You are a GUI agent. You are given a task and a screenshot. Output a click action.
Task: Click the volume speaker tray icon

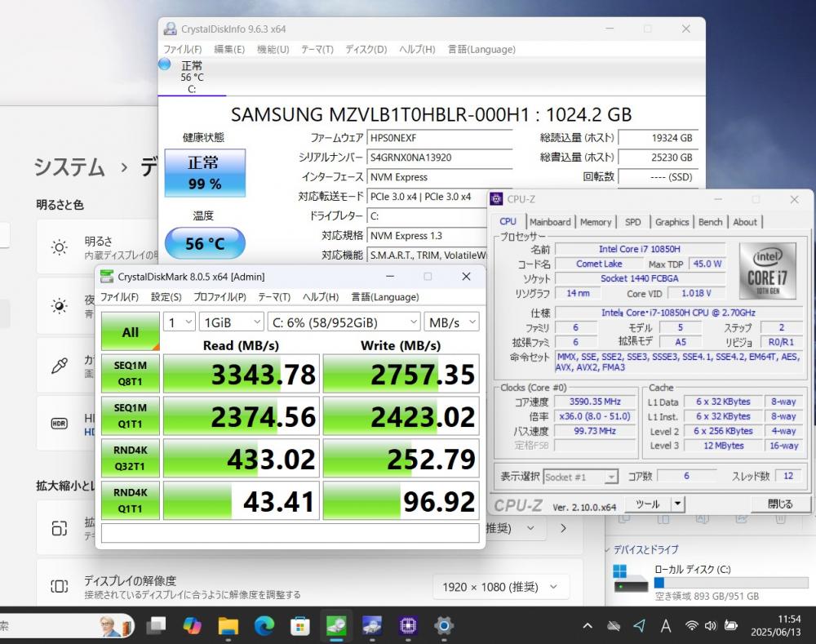711,626
